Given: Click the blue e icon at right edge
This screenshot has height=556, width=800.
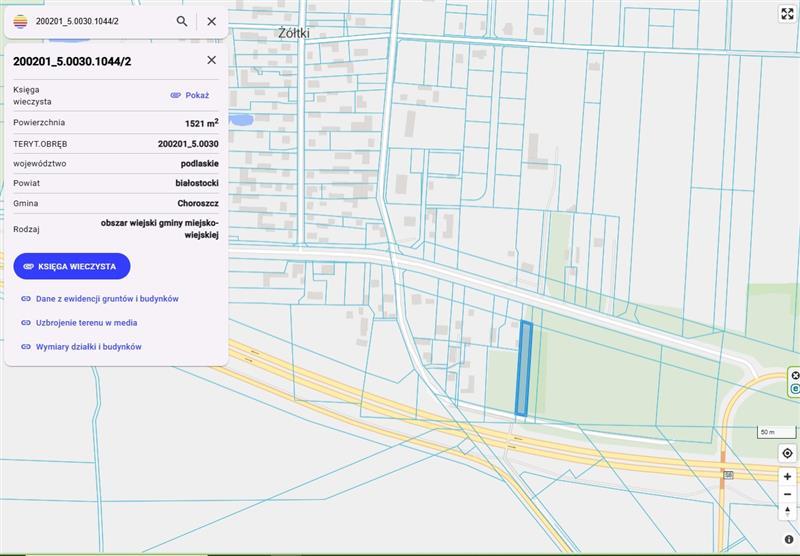Looking at the screenshot, I should click(795, 389).
